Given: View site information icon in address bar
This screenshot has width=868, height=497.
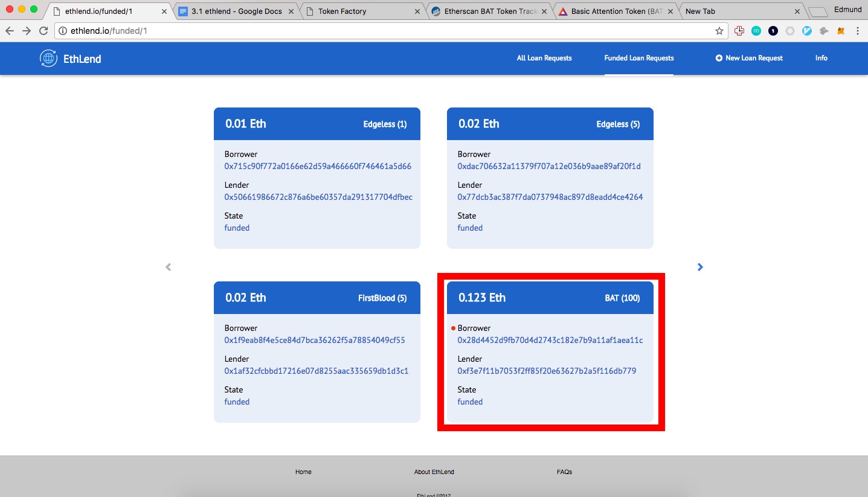Looking at the screenshot, I should [63, 31].
